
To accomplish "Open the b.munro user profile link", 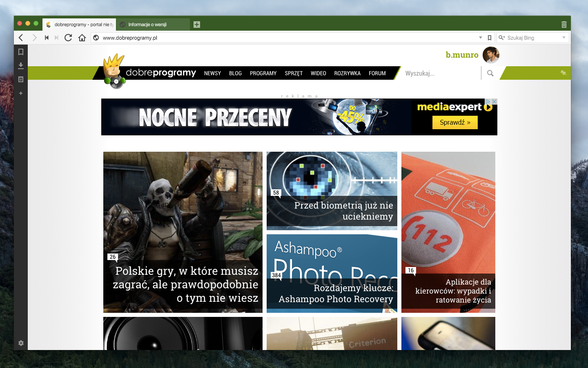I will 462,55.
